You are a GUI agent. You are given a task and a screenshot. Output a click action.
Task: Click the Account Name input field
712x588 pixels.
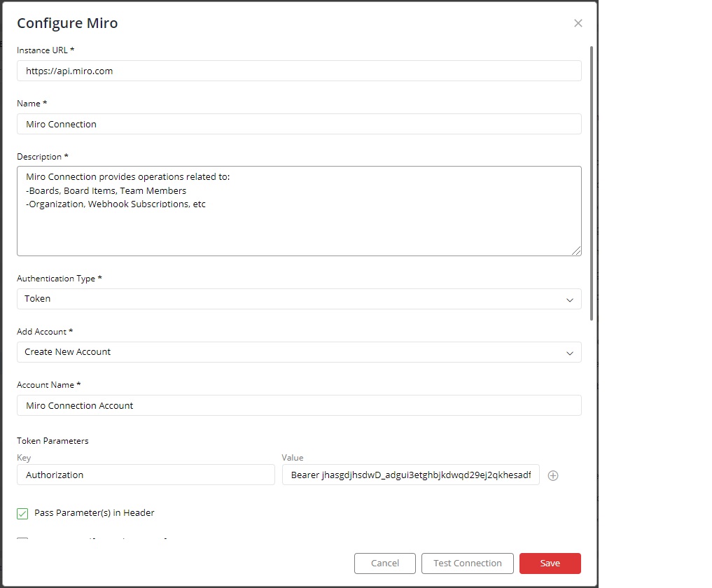click(x=299, y=405)
